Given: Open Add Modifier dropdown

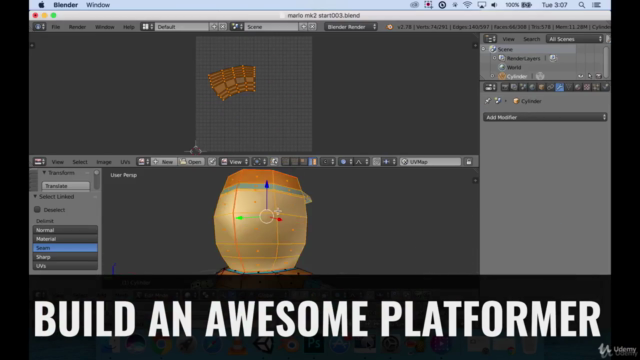Looking at the screenshot, I should point(545,117).
